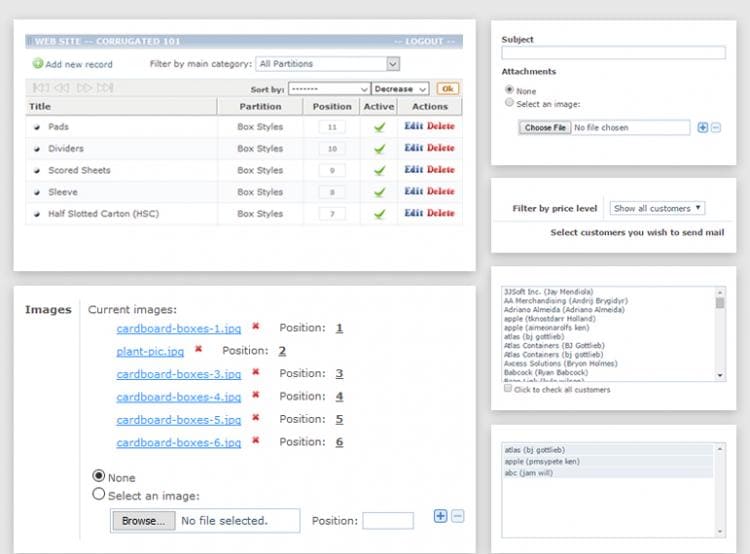Remove cardboard-boxes-6.jpg with red X

(256, 440)
